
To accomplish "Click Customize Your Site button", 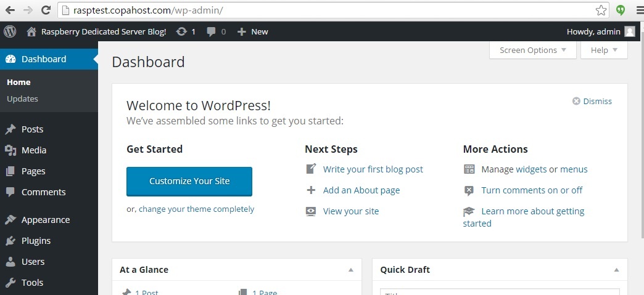I will [x=189, y=181].
